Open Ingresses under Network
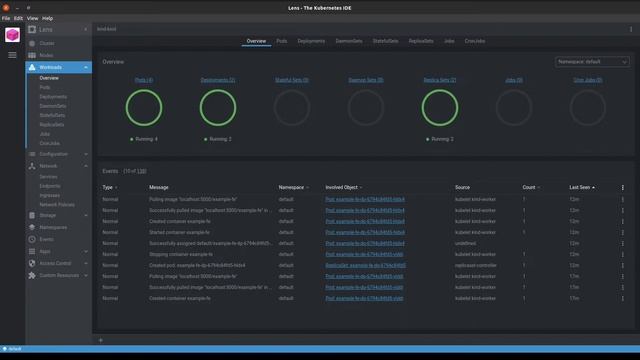The image size is (640, 360). pos(50,196)
